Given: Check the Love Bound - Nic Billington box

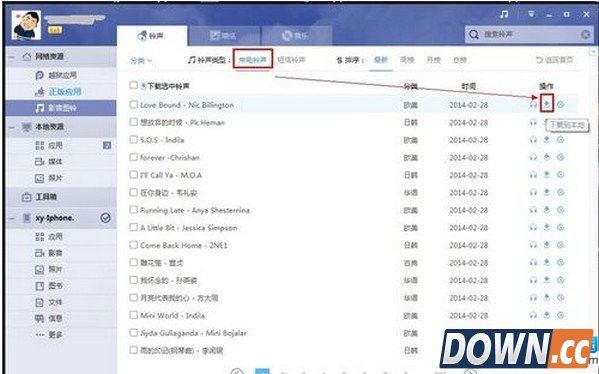Looking at the screenshot, I should click(133, 104).
